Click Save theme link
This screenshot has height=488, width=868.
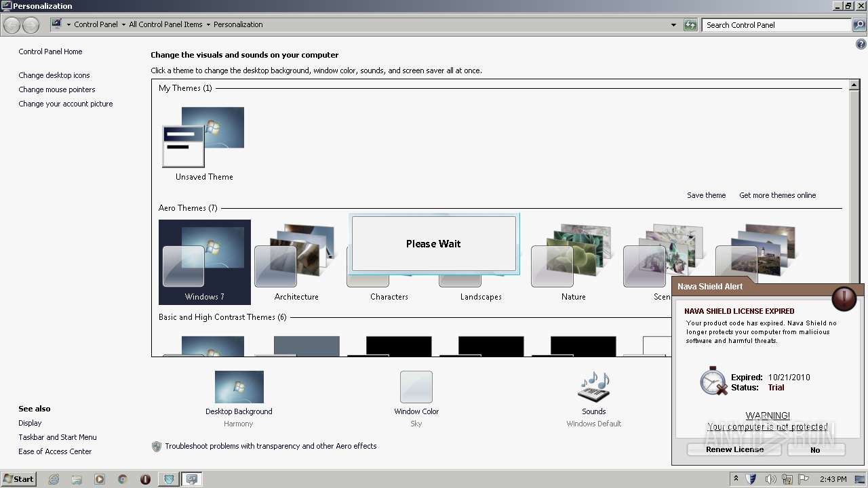pos(706,196)
